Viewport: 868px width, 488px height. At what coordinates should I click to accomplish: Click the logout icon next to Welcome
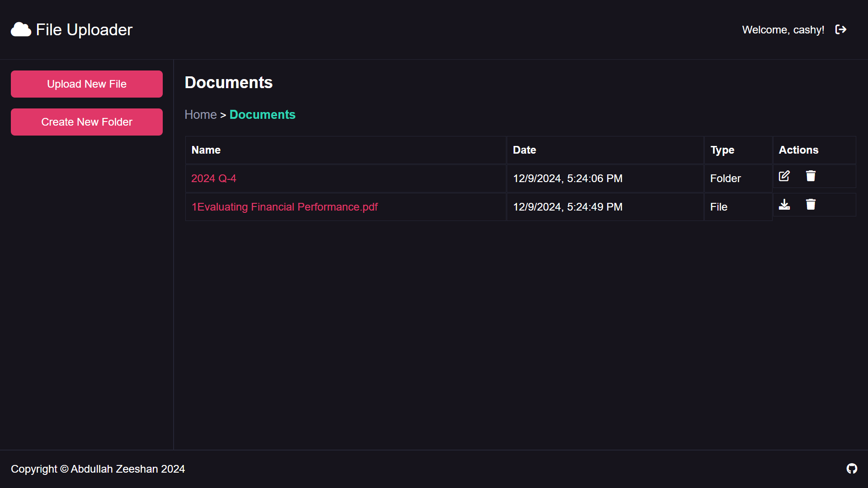coord(840,30)
